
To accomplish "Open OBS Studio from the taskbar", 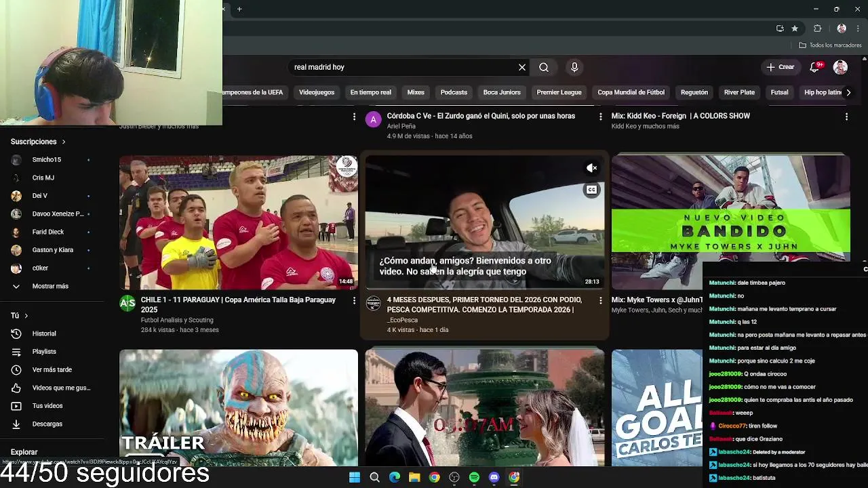I will 454,477.
